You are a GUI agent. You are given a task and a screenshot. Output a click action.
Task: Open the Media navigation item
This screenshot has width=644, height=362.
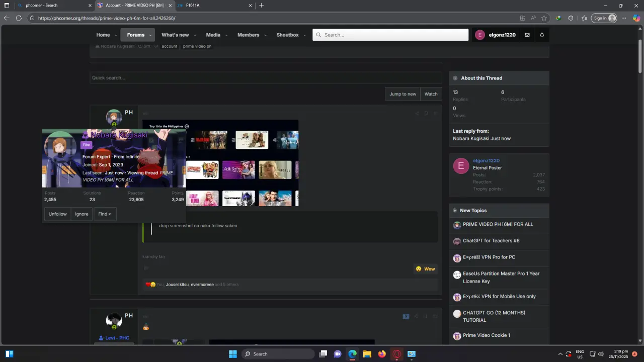point(213,35)
